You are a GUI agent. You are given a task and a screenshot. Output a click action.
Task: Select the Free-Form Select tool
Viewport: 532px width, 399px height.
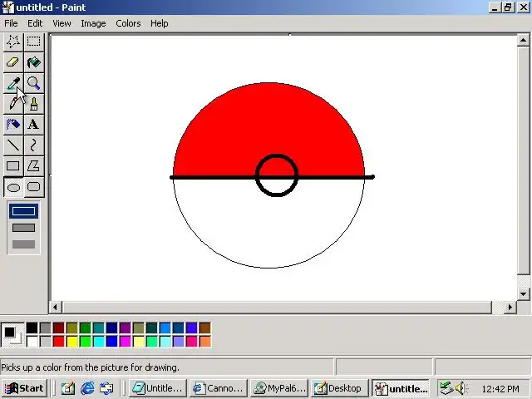coord(13,42)
